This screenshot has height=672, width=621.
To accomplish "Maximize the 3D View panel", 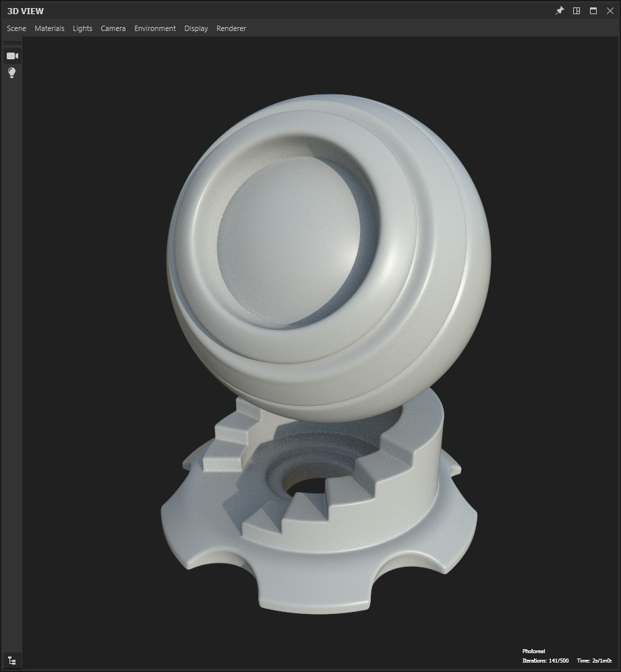I will pyautogui.click(x=593, y=11).
